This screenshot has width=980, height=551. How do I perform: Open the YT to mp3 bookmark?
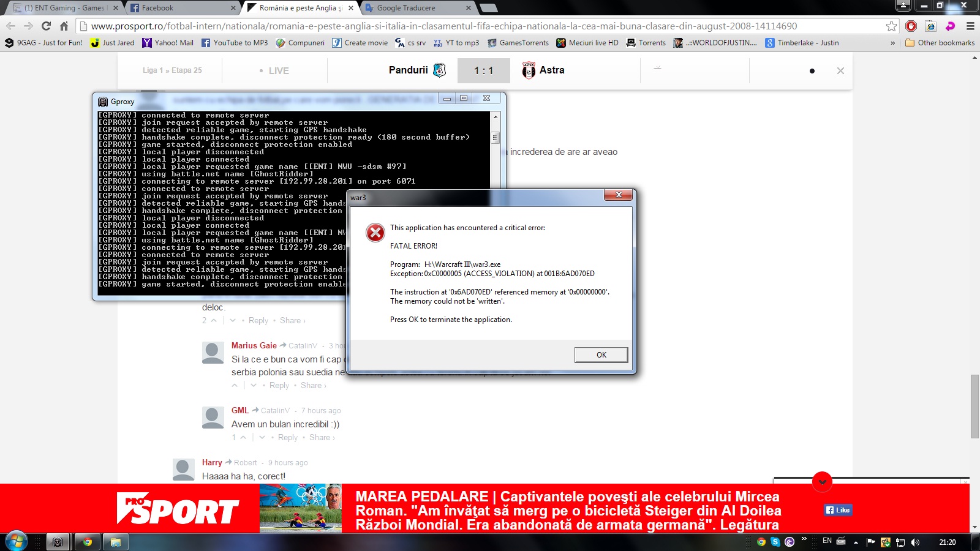456,43
